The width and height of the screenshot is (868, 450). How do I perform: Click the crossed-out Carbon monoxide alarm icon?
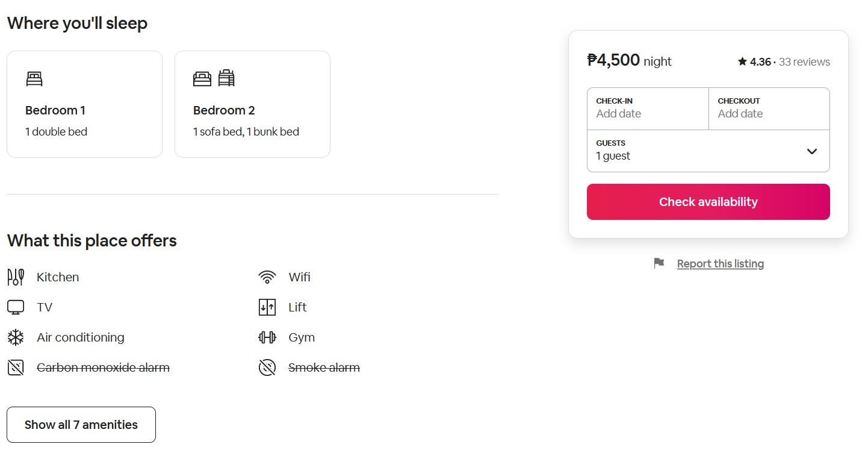(x=16, y=367)
